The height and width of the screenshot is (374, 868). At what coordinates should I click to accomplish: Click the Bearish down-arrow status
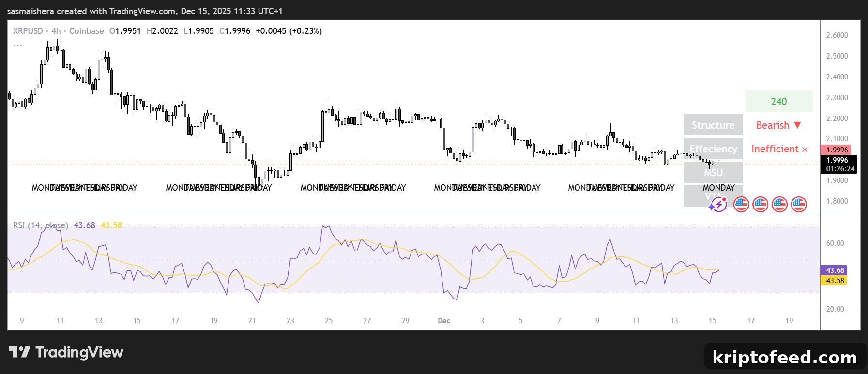click(779, 125)
